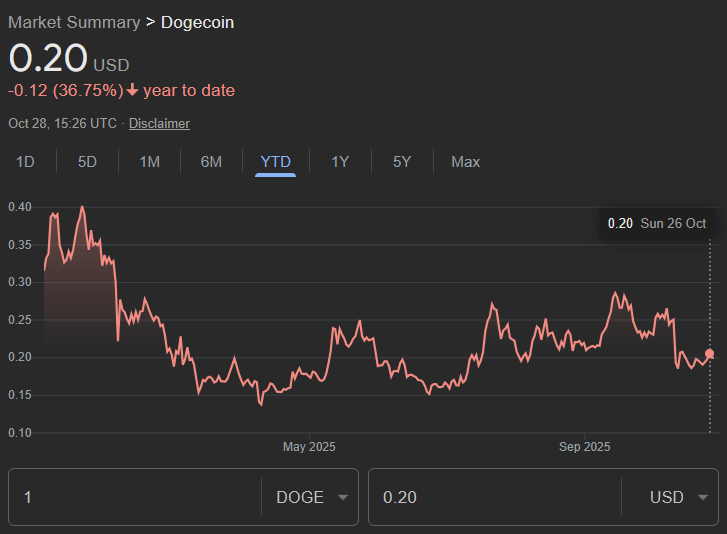The image size is (727, 534).
Task: Switch to the 5D range tab
Action: click(88, 161)
